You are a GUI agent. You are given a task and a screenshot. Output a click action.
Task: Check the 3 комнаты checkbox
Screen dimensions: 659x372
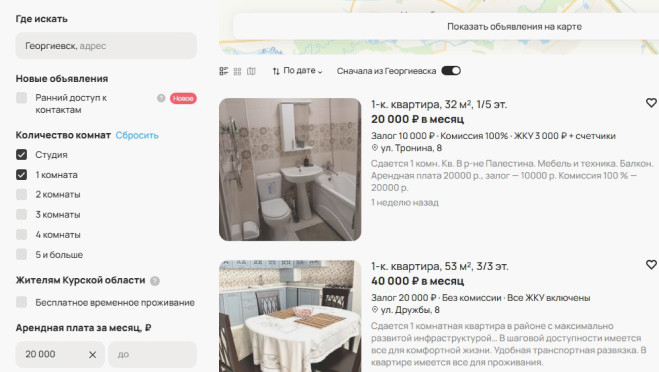[21, 214]
